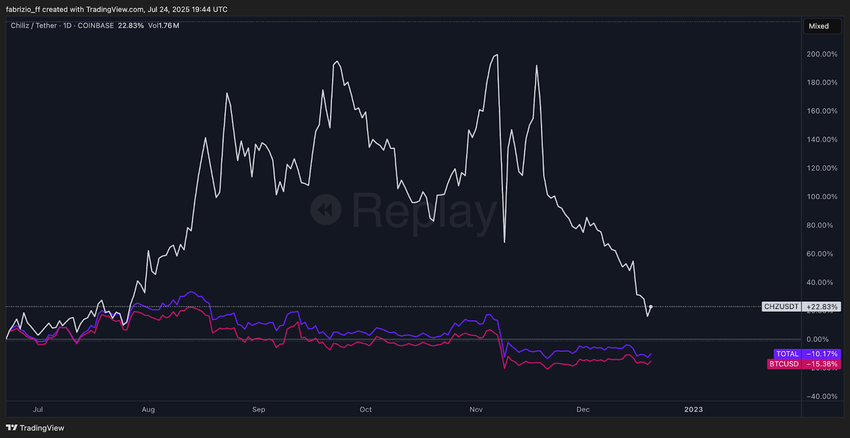Select the white endpoint dot on CHZUSDT line
The image size is (850, 438).
[651, 307]
